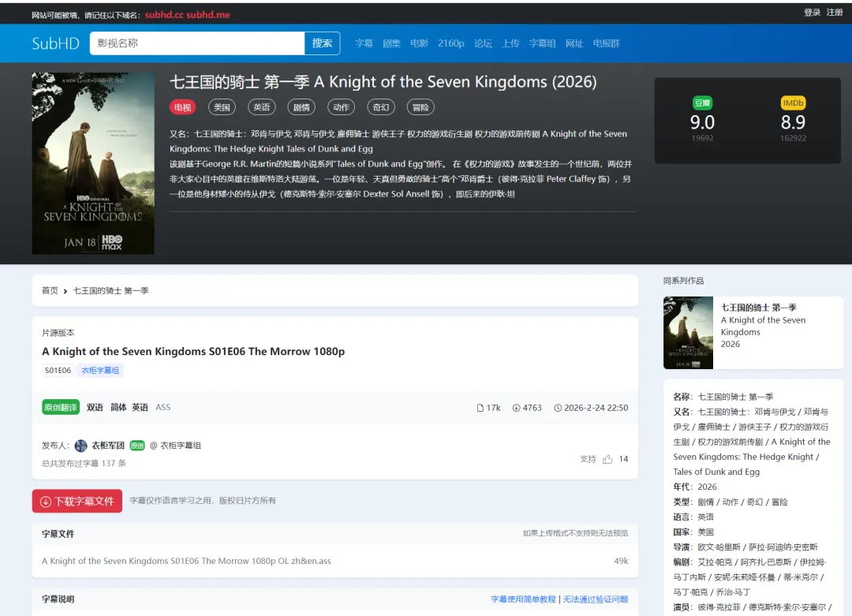This screenshot has height=616, width=852.
Task: Click the 衣柜军团 uploader avatar
Action: [81, 446]
